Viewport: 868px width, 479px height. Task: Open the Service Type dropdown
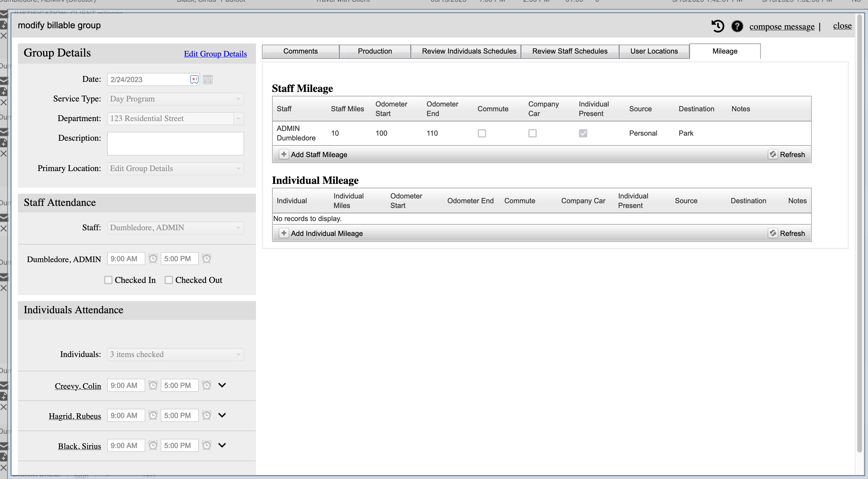tap(175, 99)
